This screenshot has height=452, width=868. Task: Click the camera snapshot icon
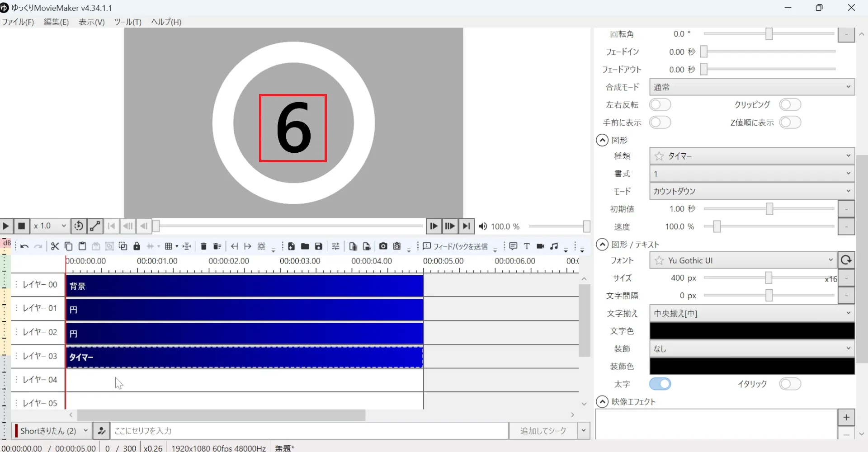click(383, 246)
